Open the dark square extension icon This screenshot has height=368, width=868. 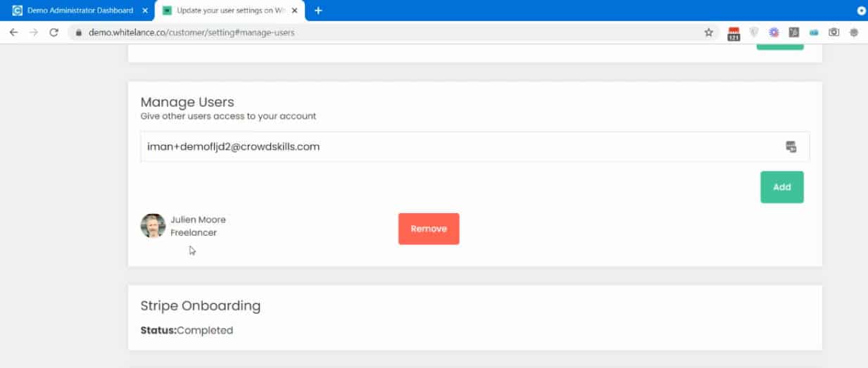pyautogui.click(x=793, y=32)
